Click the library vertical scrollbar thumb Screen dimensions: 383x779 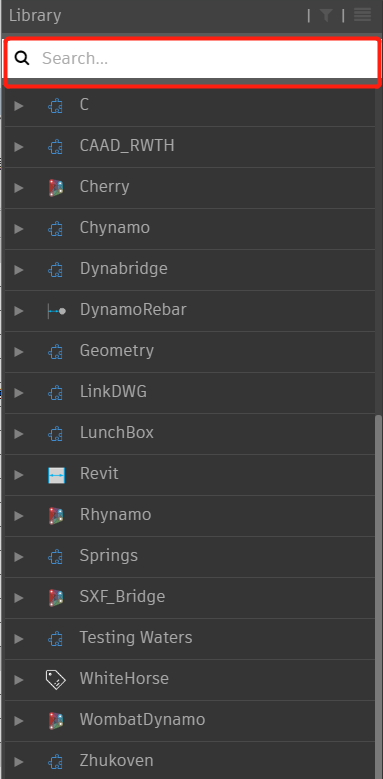[379, 596]
